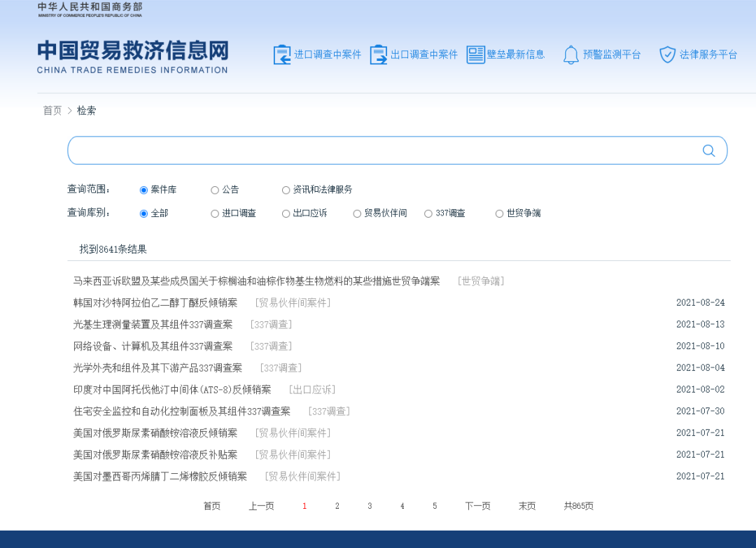Select the 出口应诉 database radio button
The image size is (756, 548).
[286, 213]
